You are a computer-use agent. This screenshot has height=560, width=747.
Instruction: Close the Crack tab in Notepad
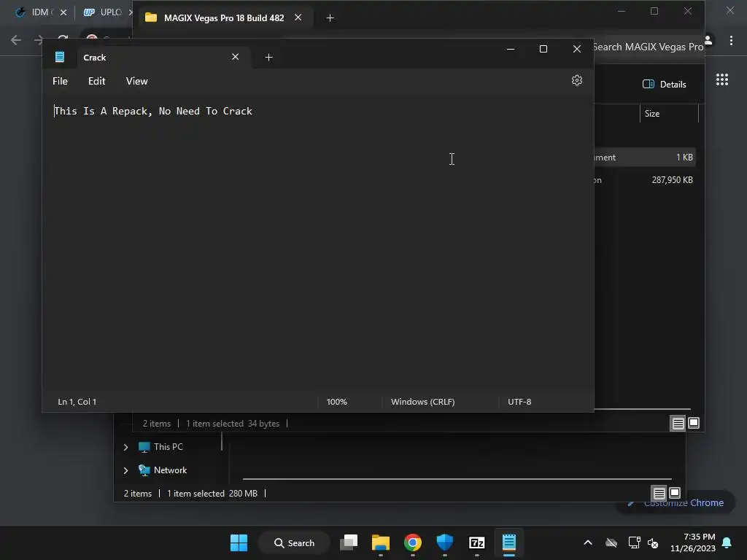pos(236,57)
